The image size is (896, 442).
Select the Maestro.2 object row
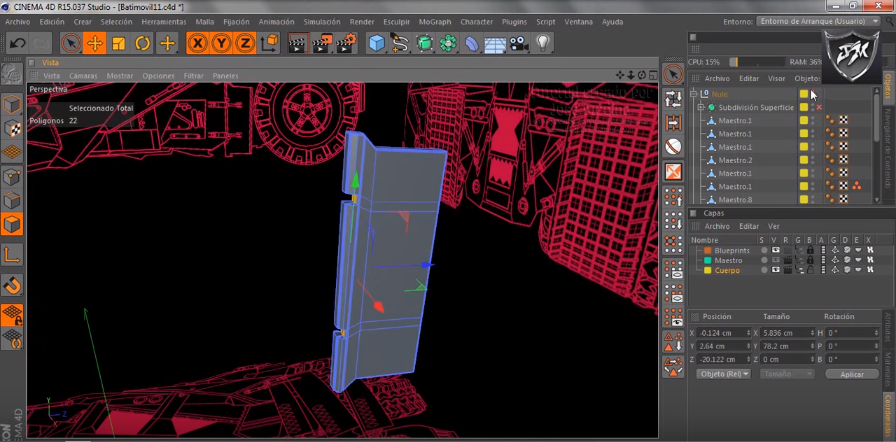pyautogui.click(x=733, y=160)
